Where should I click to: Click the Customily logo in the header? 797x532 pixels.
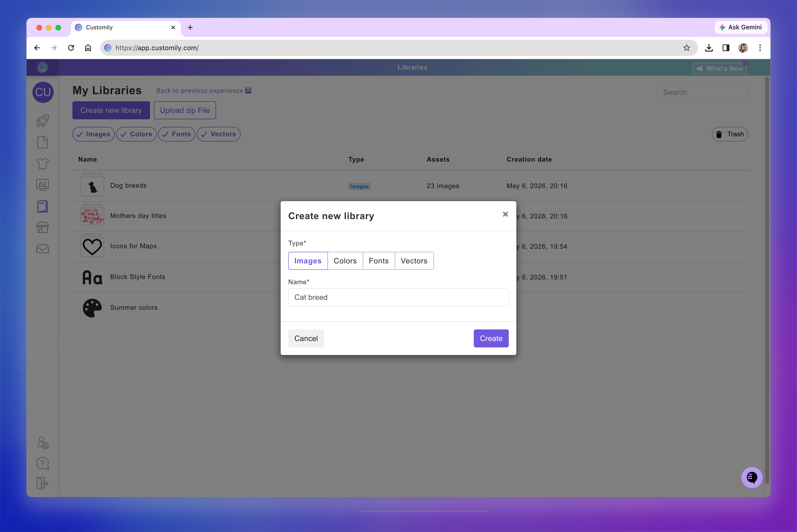coord(42,67)
